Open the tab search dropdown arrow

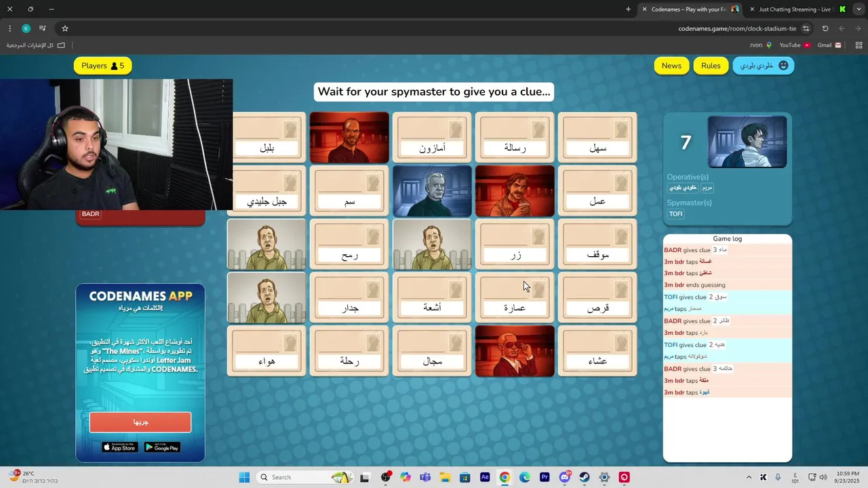858,9
